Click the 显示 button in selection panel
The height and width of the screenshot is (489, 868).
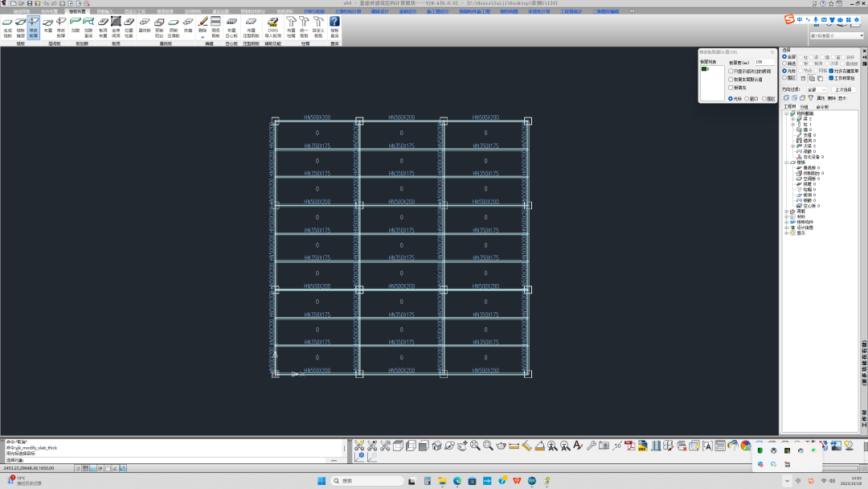point(842,98)
